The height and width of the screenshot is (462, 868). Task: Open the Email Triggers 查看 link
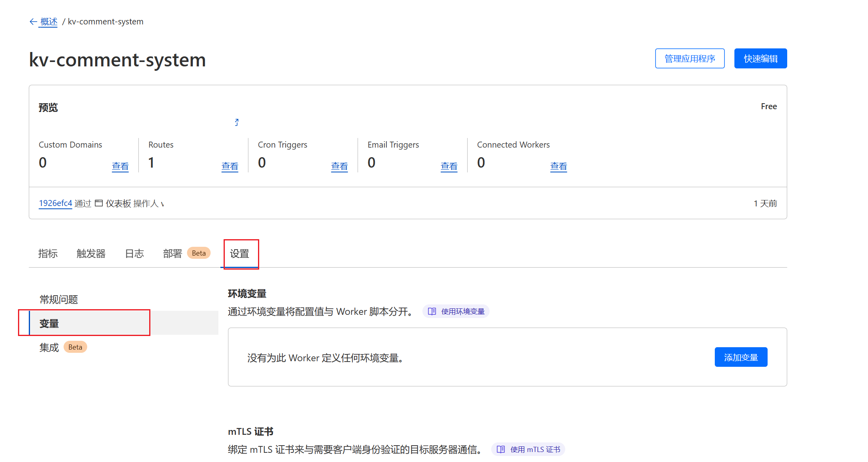point(449,166)
